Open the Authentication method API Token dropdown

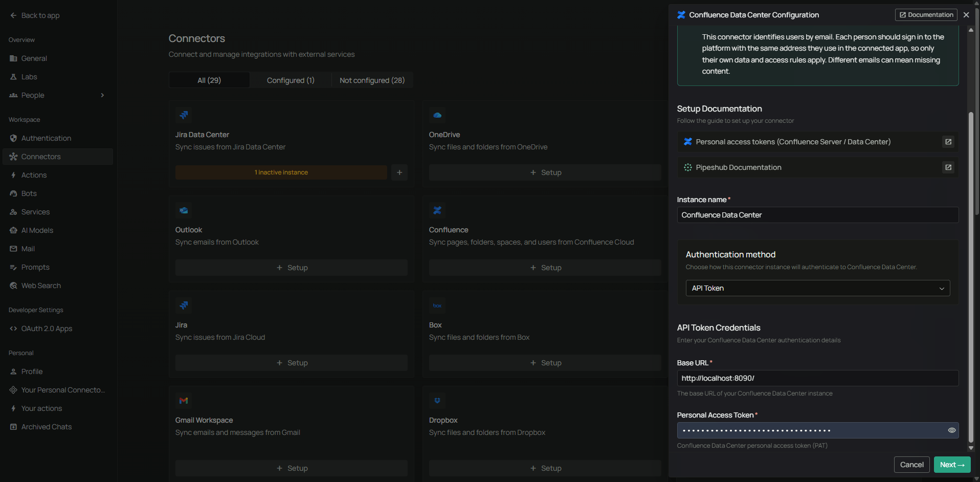[x=818, y=288]
